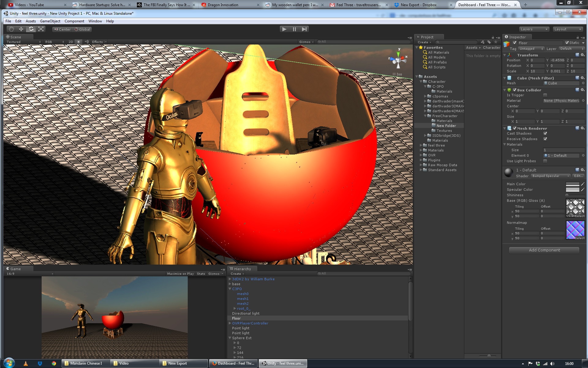Open the Layers dropdown

[534, 29]
